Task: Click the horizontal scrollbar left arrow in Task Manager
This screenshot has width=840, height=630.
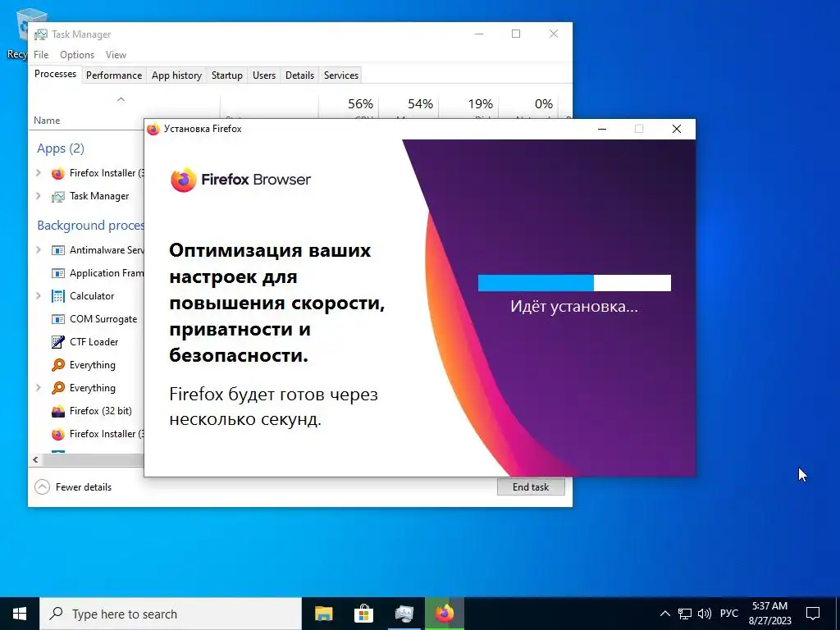Action: (x=35, y=459)
